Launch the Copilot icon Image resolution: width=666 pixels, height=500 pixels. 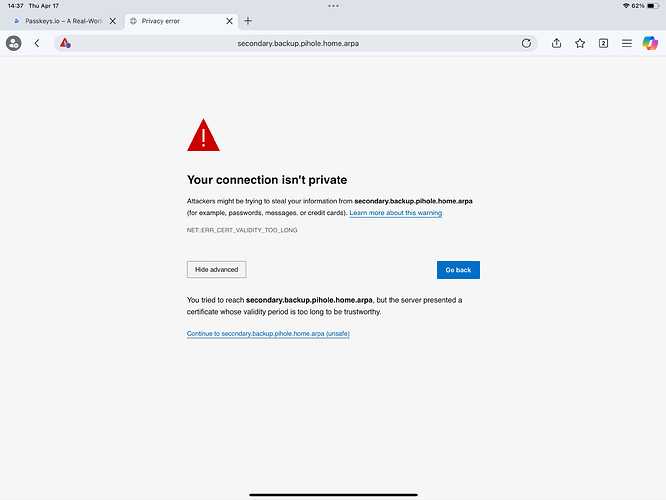(650, 43)
